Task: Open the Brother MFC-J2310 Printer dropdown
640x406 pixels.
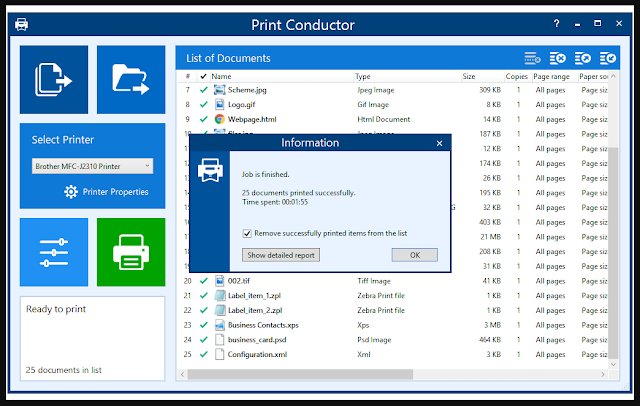Action: pyautogui.click(x=93, y=166)
